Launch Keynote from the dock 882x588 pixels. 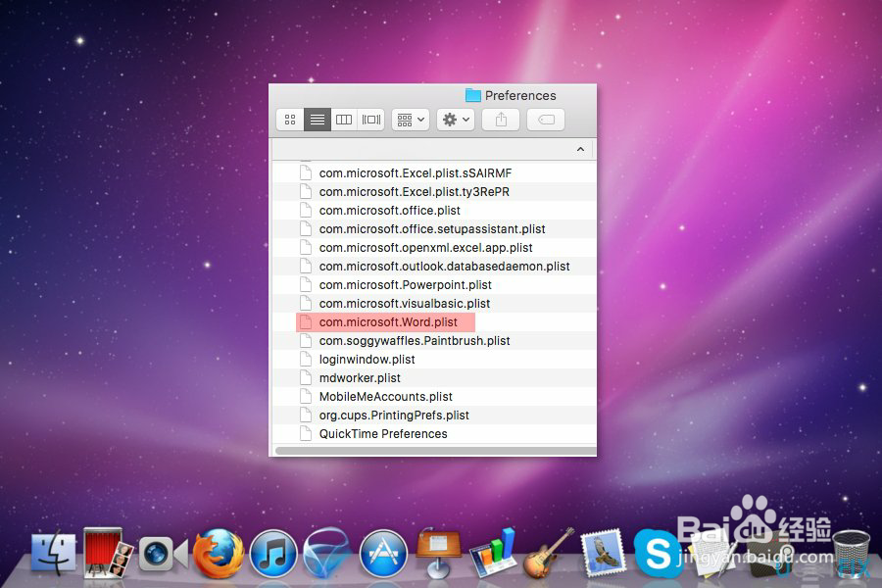click(x=438, y=553)
